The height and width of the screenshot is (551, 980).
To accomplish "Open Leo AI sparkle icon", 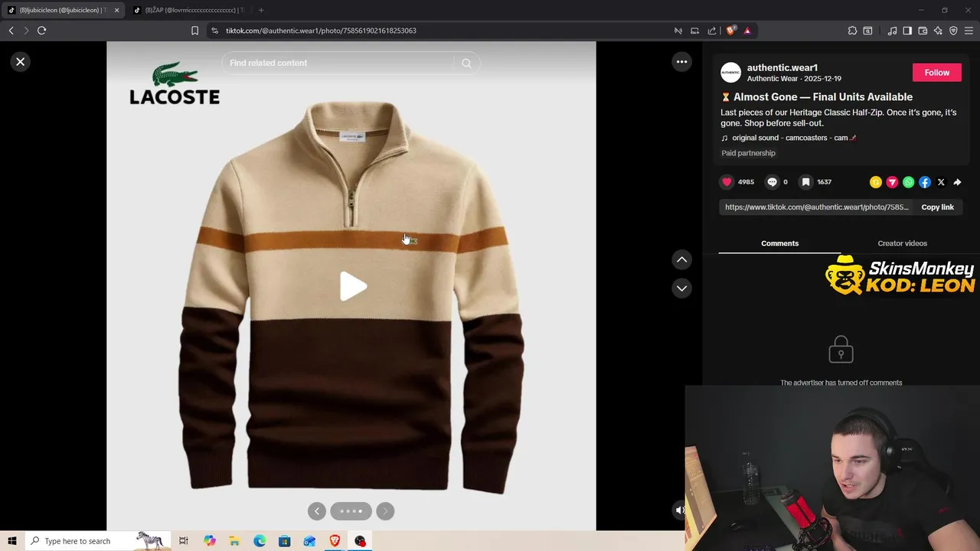I will click(x=938, y=31).
